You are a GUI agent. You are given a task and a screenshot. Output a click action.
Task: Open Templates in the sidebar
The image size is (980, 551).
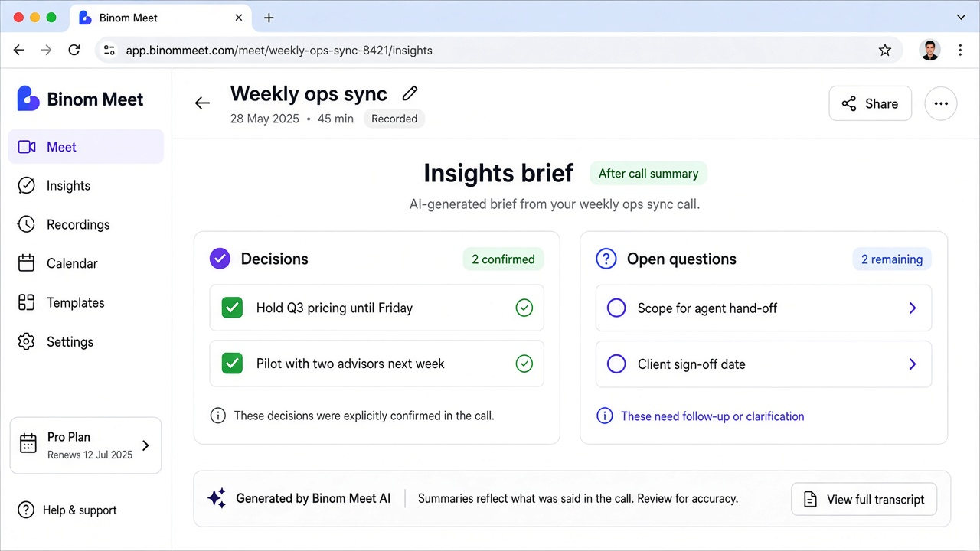[x=86, y=302]
